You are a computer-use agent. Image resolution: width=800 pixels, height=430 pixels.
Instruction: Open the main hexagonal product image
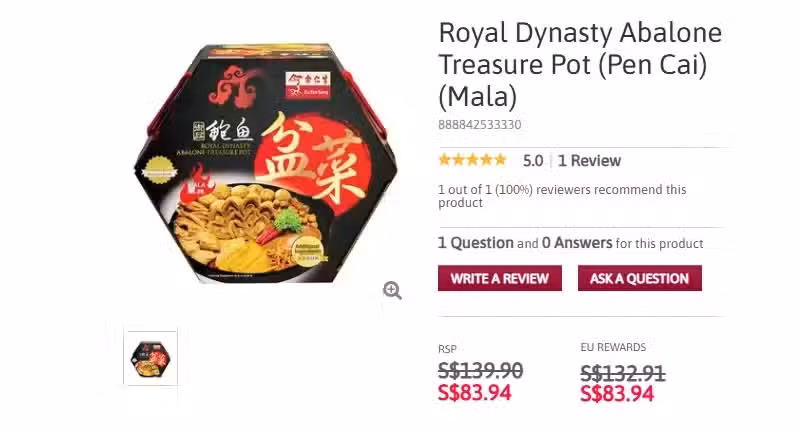point(265,164)
